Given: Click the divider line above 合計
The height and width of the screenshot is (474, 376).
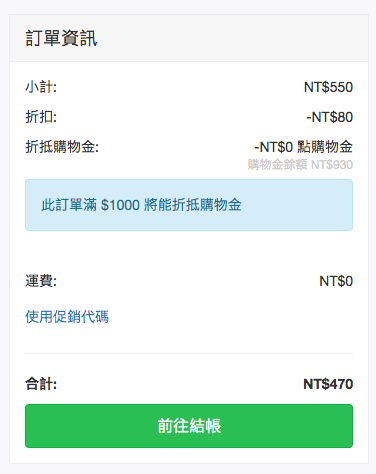Looking at the screenshot, I should [189, 353].
